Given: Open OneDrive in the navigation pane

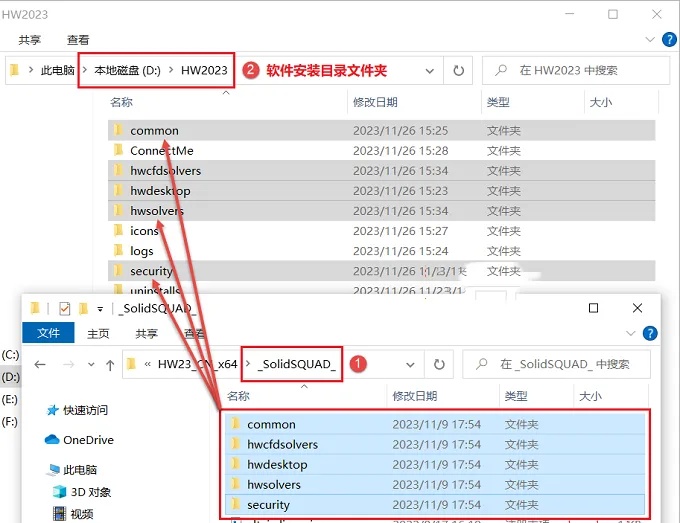Looking at the screenshot, I should coord(79,440).
